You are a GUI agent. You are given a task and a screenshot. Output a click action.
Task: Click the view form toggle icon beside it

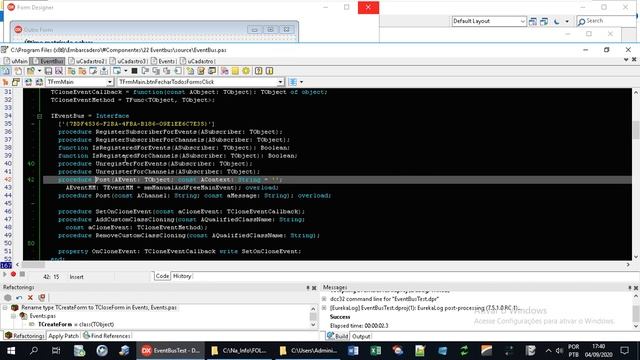pos(16,82)
